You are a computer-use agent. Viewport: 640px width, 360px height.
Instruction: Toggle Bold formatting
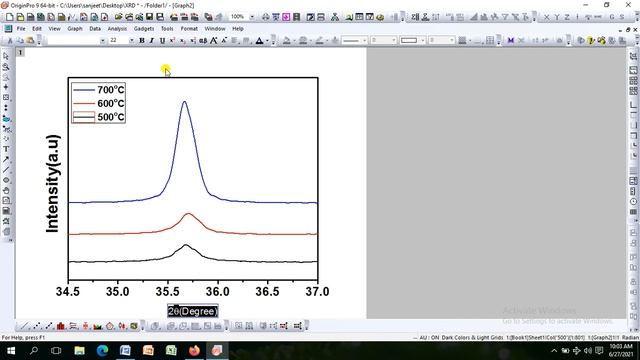tap(142, 40)
